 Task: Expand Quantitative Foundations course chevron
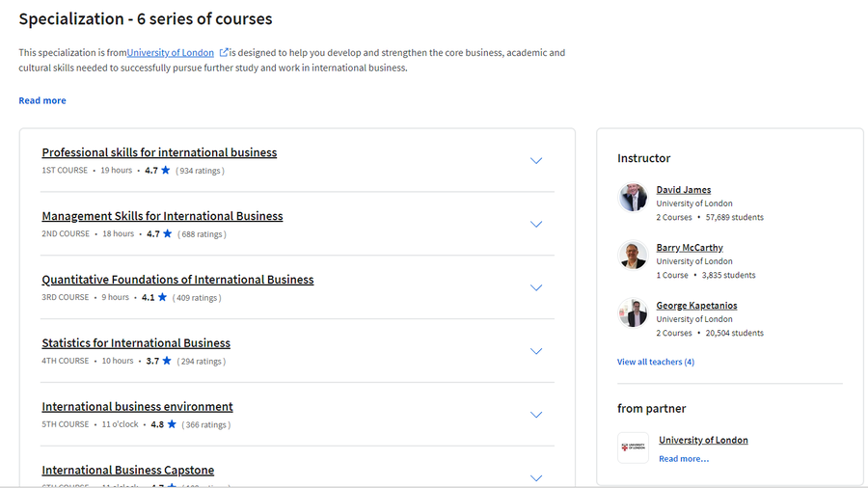tap(536, 287)
